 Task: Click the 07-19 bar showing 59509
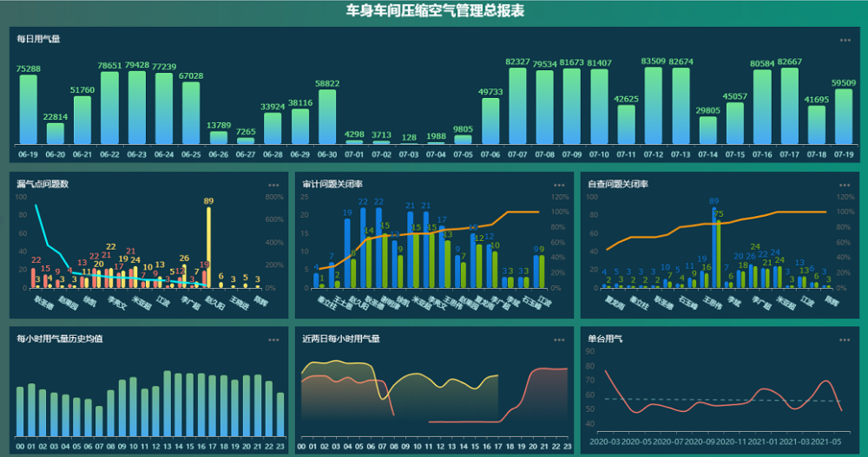pyautogui.click(x=844, y=117)
